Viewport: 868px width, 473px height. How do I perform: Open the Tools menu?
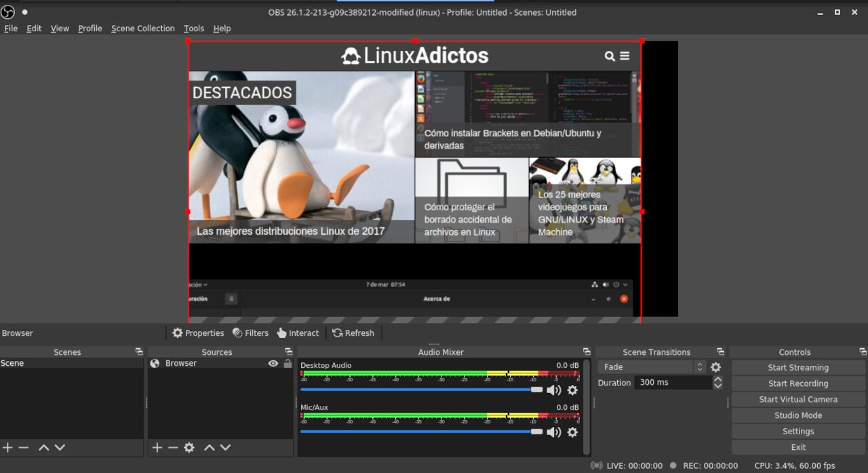[194, 29]
